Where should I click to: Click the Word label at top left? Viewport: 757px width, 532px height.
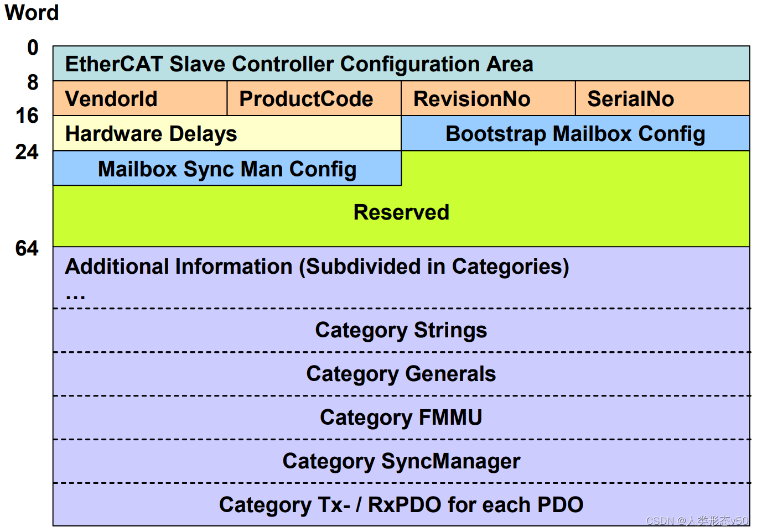click(32, 13)
